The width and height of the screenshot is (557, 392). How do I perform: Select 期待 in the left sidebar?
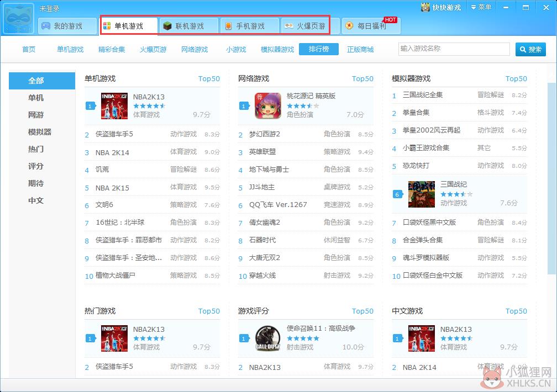[36, 183]
